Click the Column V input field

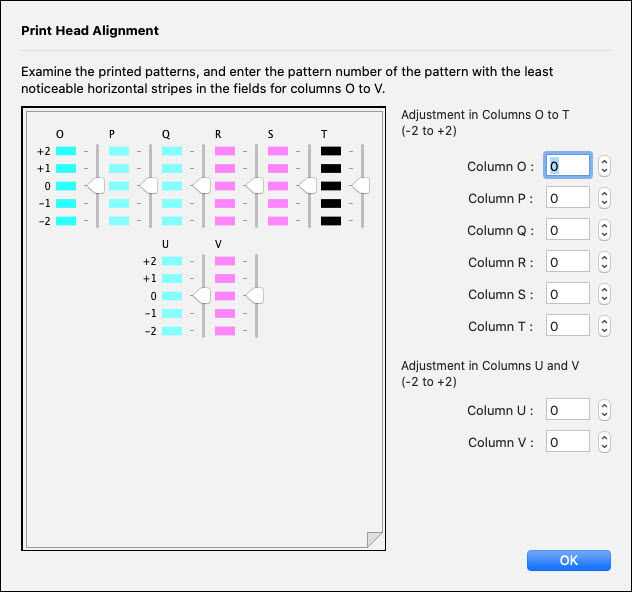(x=567, y=442)
